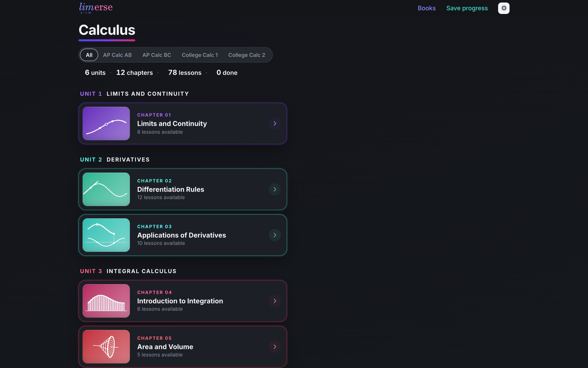This screenshot has height=368, width=588.
Task: Select the All filter tab
Action: click(x=89, y=55)
